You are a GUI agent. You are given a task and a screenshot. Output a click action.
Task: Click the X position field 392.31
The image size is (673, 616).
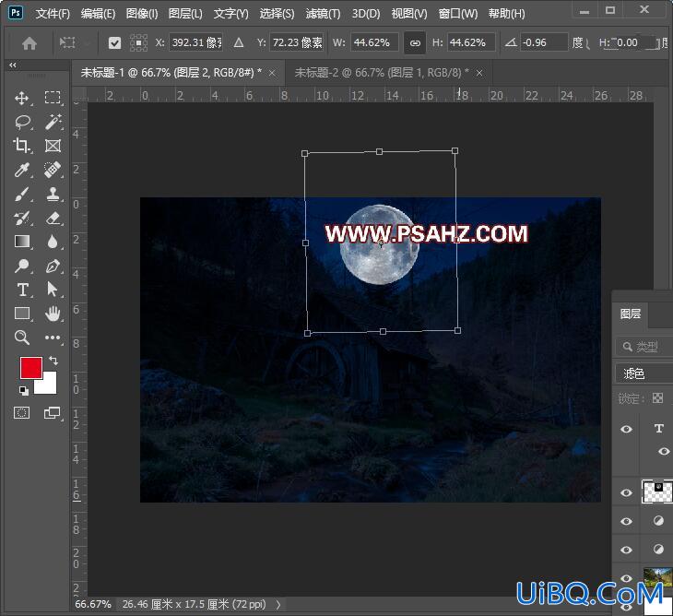[x=196, y=42]
